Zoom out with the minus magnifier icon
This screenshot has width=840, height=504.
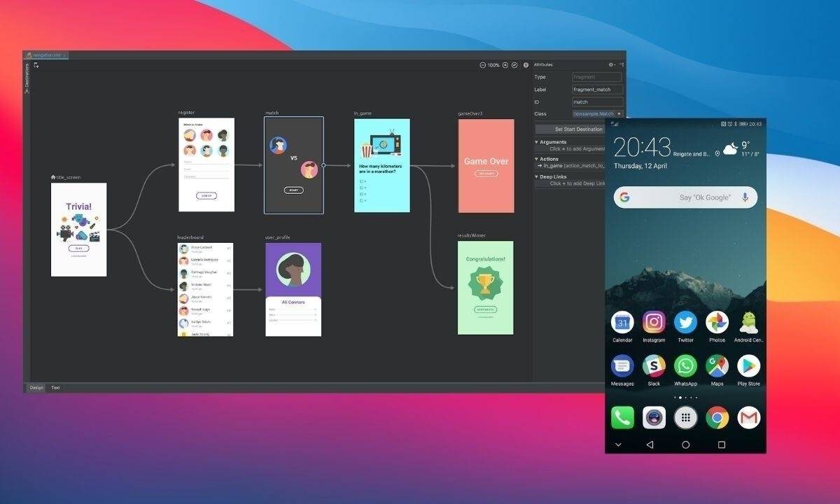point(482,65)
